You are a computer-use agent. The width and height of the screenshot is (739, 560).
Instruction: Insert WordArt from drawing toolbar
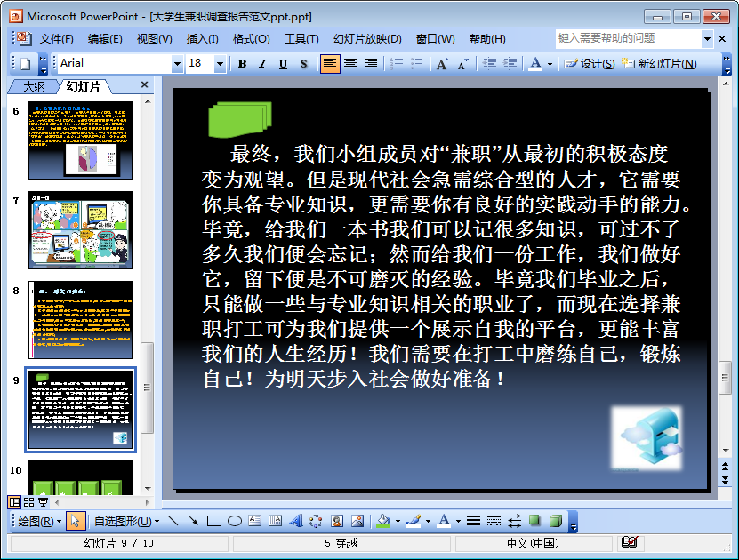(296, 521)
